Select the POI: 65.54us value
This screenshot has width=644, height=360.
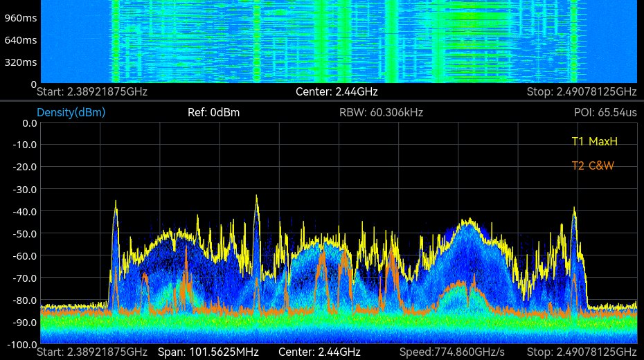pos(605,112)
